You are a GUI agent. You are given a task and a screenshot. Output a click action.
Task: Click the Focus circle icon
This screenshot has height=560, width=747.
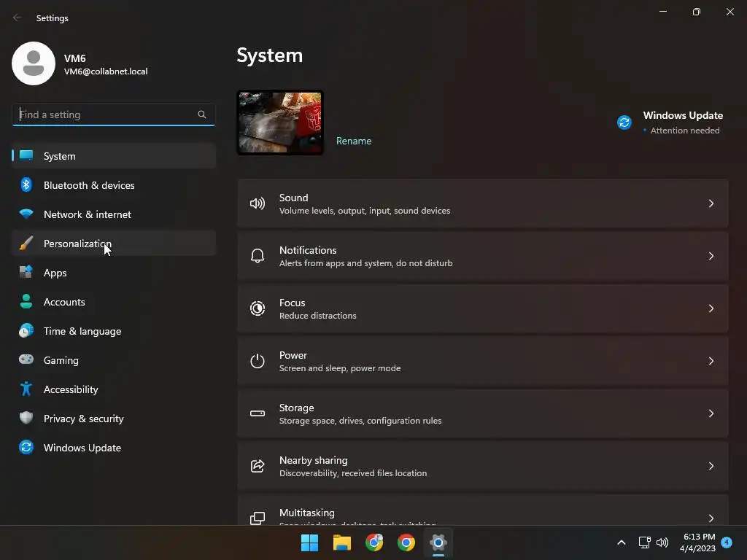(258, 308)
